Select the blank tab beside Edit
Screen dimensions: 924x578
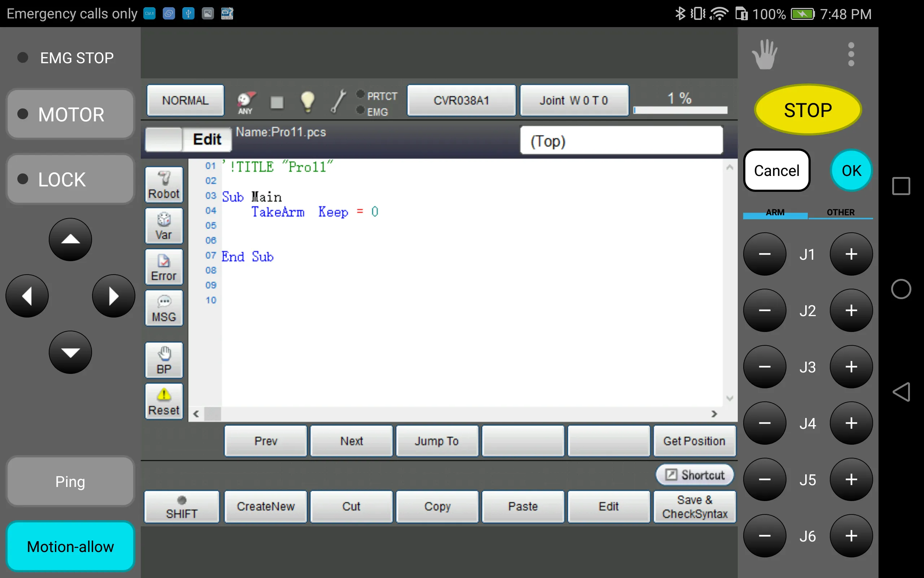click(x=164, y=139)
